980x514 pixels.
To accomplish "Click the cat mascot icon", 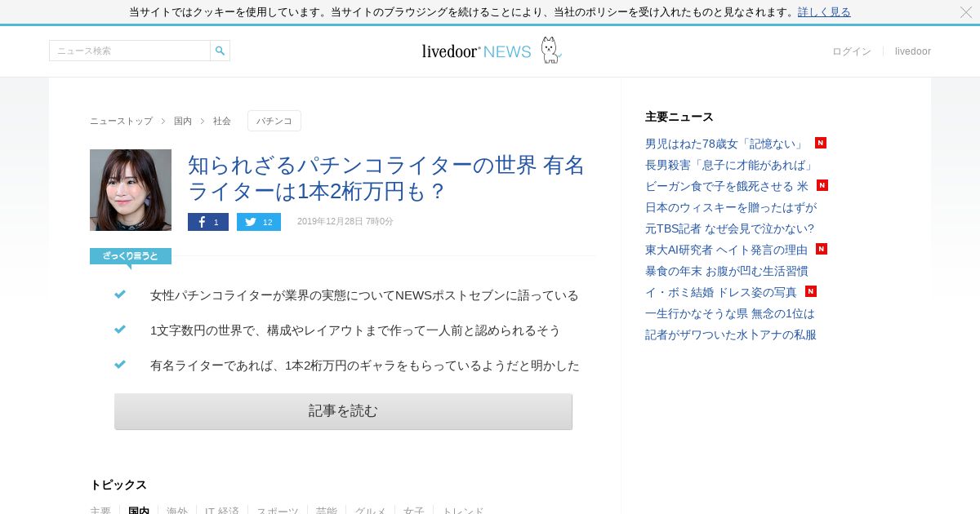I will point(550,50).
